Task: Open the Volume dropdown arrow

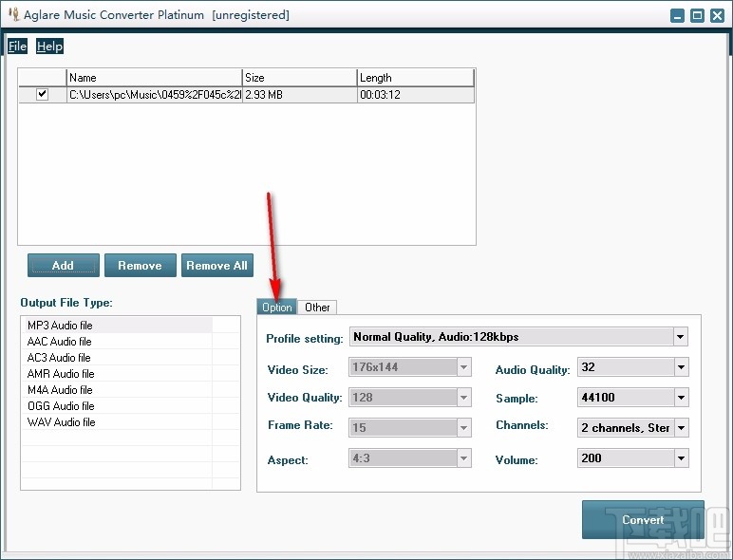Action: pyautogui.click(x=681, y=458)
